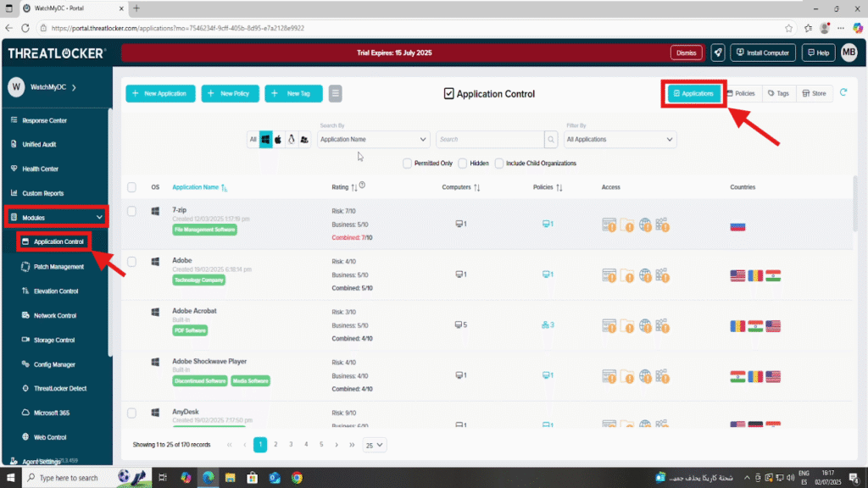The image size is (868, 488).
Task: Click the New Policy button
Action: coord(231,93)
